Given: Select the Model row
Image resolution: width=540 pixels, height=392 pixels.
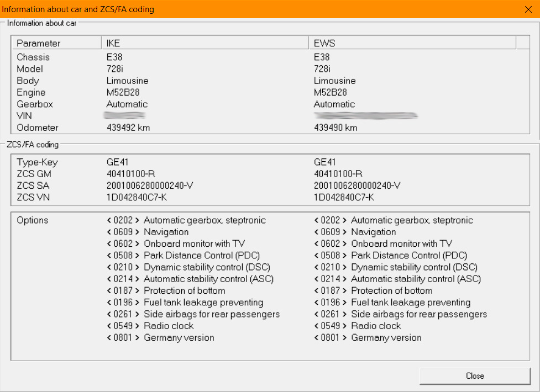Looking at the screenshot, I should pos(30,69).
